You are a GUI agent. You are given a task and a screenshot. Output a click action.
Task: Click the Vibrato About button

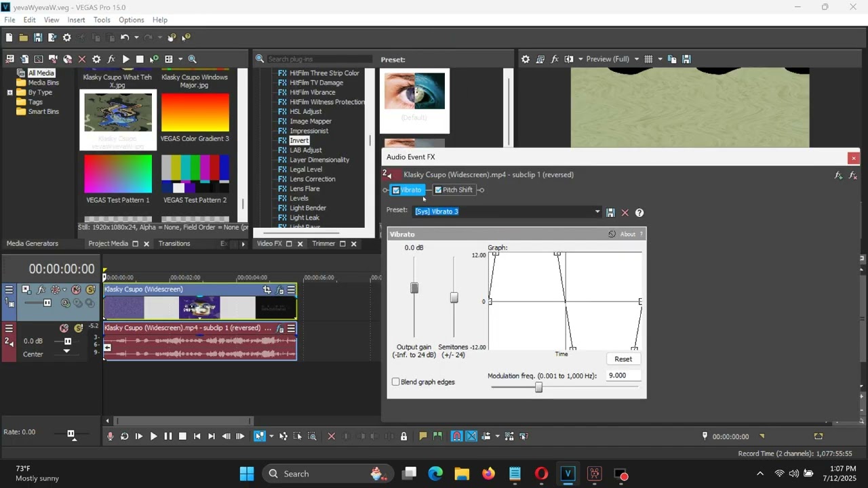tap(628, 234)
